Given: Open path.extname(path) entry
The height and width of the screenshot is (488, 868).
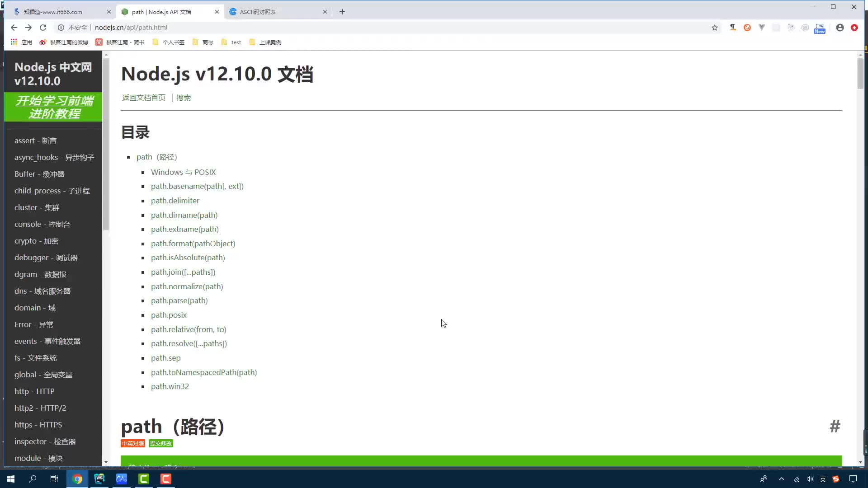Looking at the screenshot, I should (x=185, y=229).
